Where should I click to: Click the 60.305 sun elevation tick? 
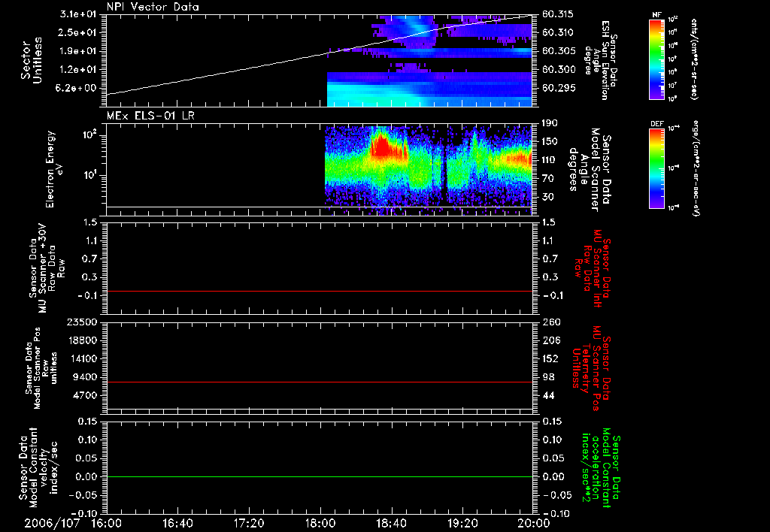[557, 51]
